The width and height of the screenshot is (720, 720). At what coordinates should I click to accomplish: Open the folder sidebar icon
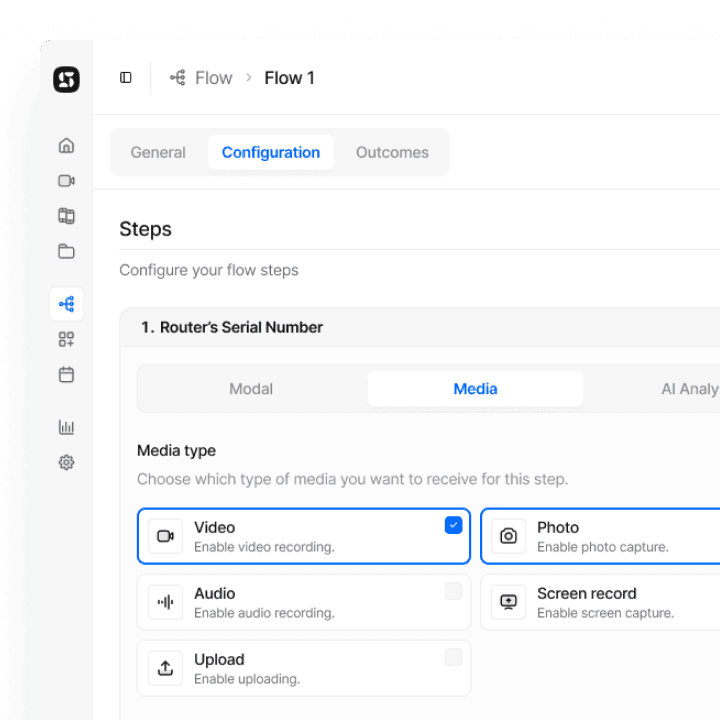click(x=66, y=251)
